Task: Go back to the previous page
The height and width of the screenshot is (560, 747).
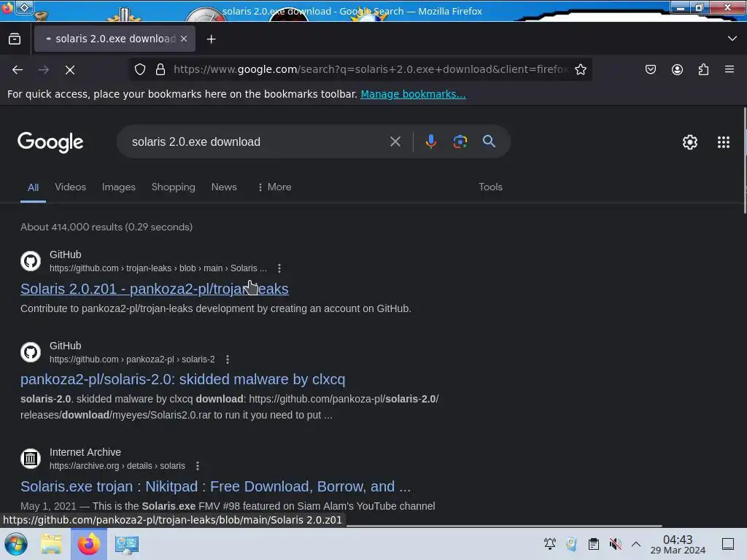Action: click(18, 70)
